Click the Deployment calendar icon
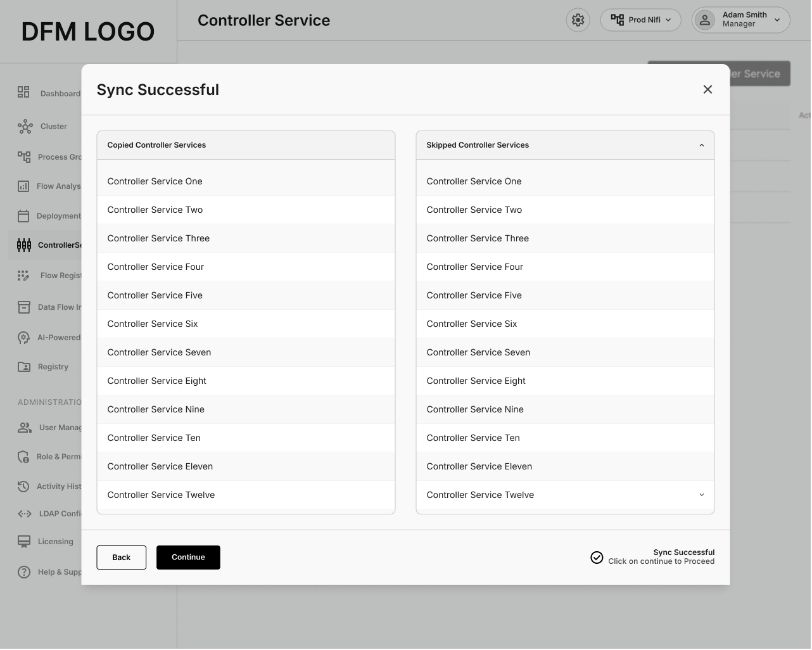The image size is (812, 650). [x=23, y=216]
